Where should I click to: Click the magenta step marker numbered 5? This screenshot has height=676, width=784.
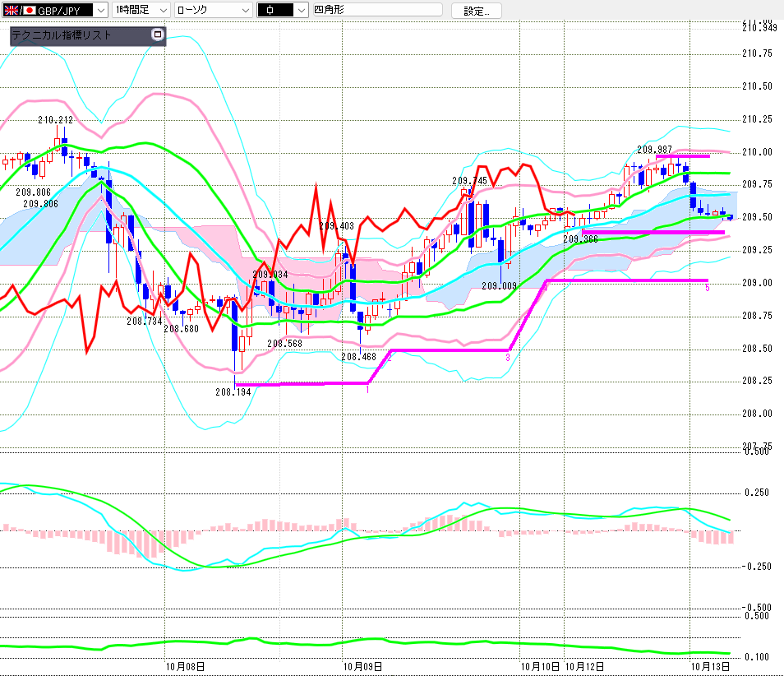(707, 288)
